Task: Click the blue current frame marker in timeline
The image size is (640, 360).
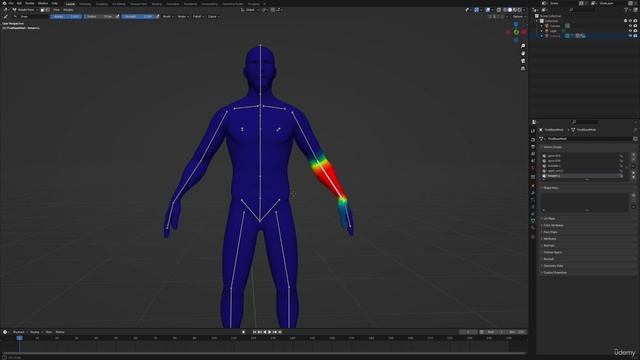Action: pos(19,338)
